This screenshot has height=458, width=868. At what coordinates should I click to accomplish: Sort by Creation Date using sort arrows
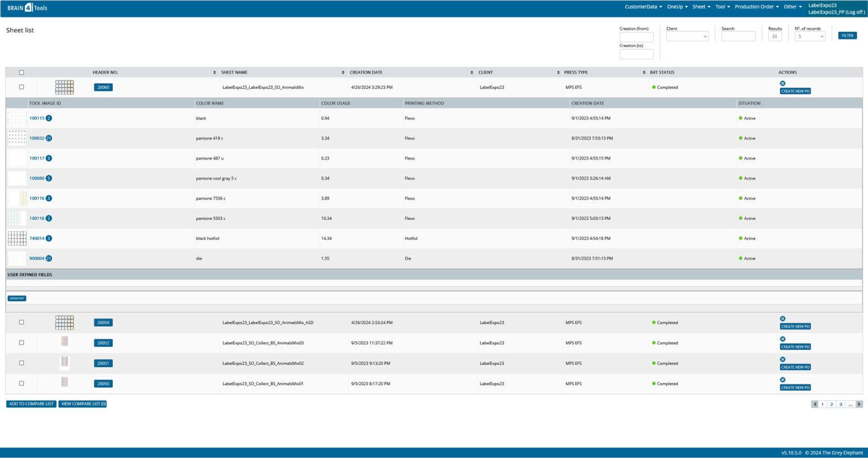(472, 72)
